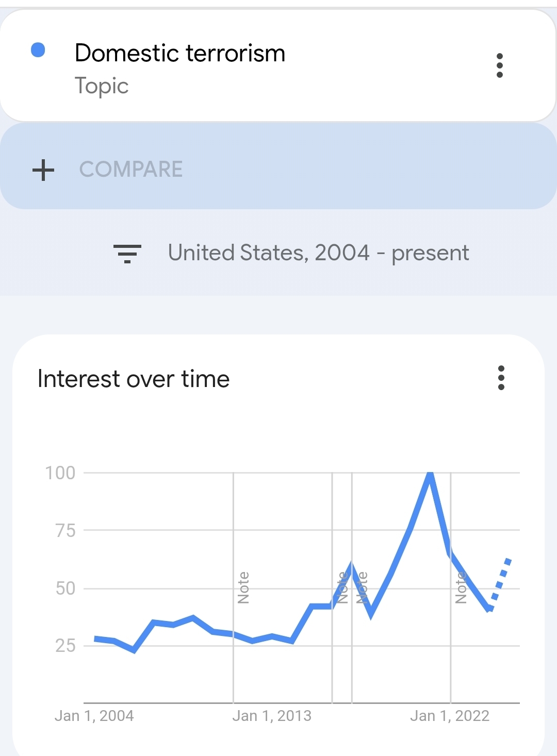This screenshot has width=557, height=756.
Task: Click the Interest over time heading
Action: click(134, 379)
